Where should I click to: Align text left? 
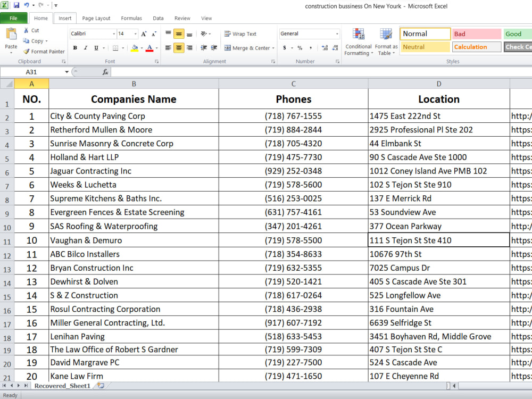coord(168,48)
